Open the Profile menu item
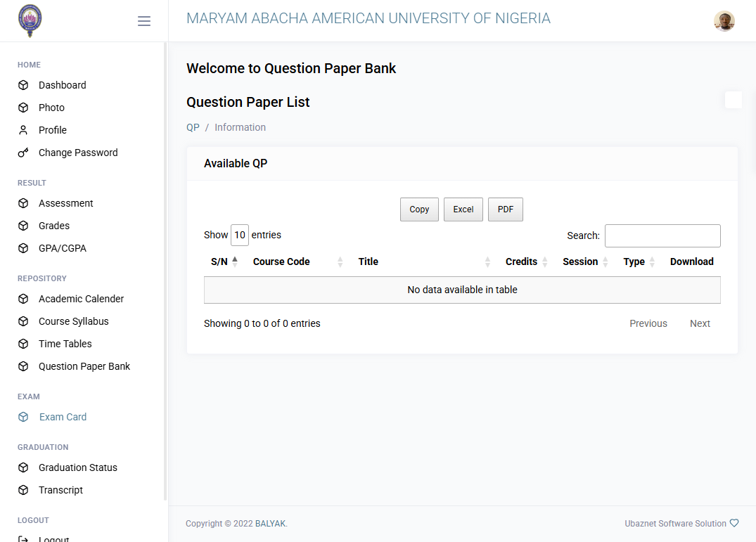This screenshot has width=756, height=542. pos(53,130)
